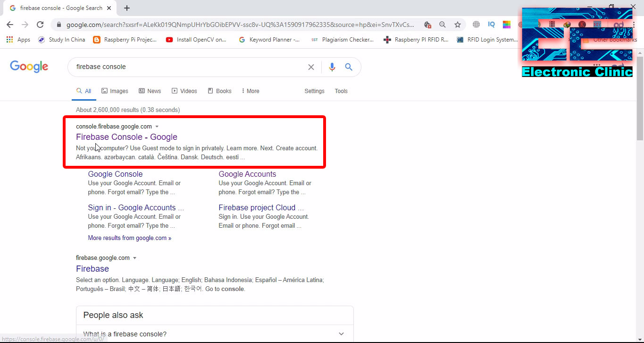Click inside the firebase console search field
Image resolution: width=644 pixels, height=343 pixels.
pyautogui.click(x=189, y=67)
